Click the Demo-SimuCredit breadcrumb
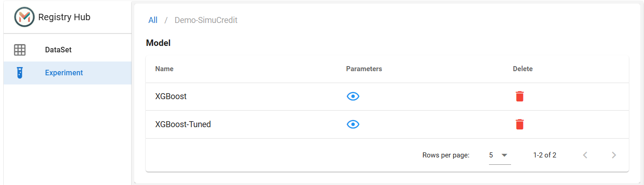 coord(206,20)
